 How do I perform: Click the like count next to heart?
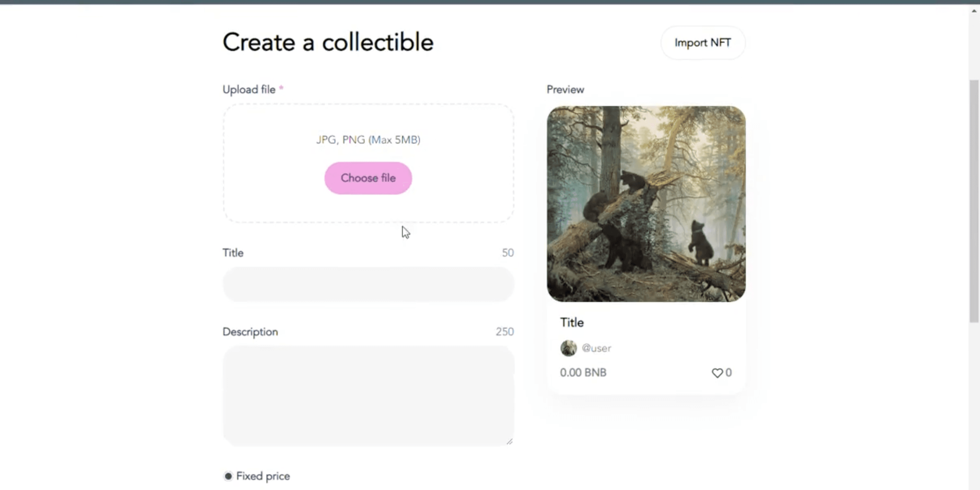click(x=729, y=372)
